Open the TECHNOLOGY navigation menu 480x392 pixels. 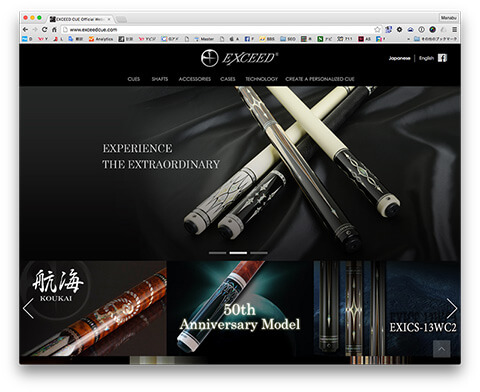click(262, 79)
